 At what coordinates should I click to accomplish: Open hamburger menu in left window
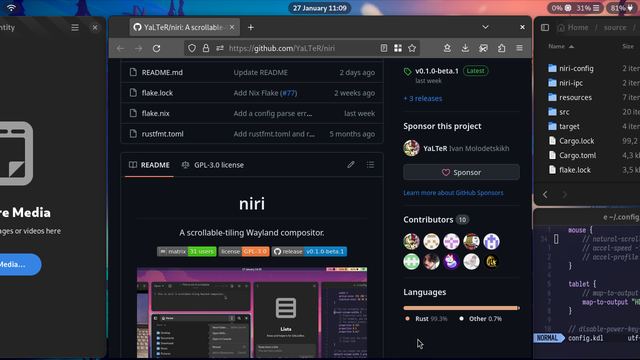(75, 27)
